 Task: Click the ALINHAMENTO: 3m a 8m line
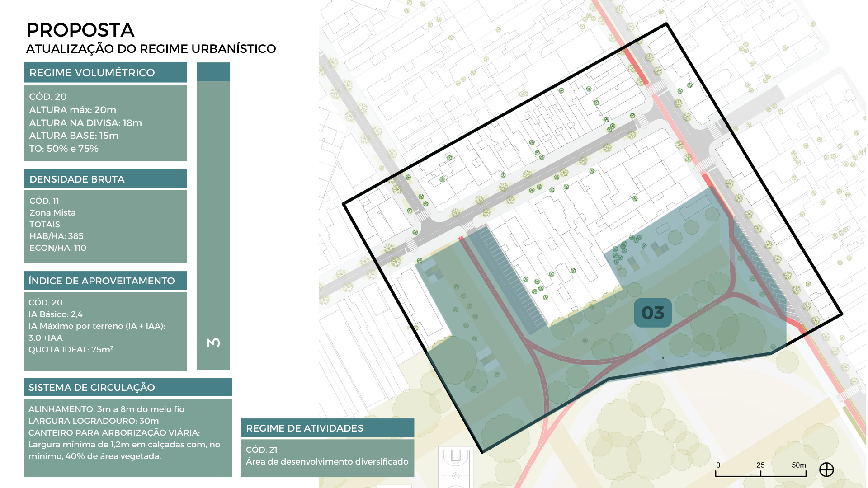(106, 409)
